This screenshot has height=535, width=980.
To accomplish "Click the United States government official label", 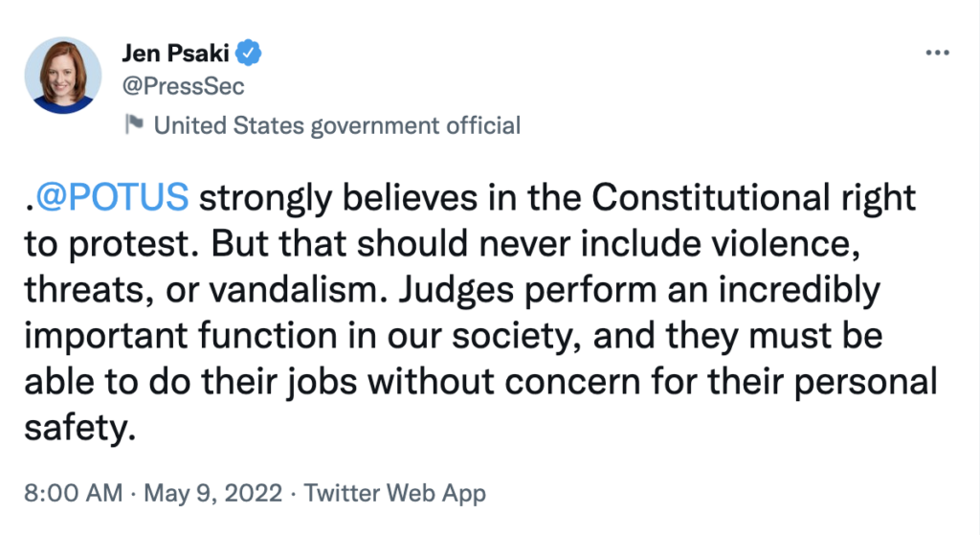I will (x=337, y=124).
